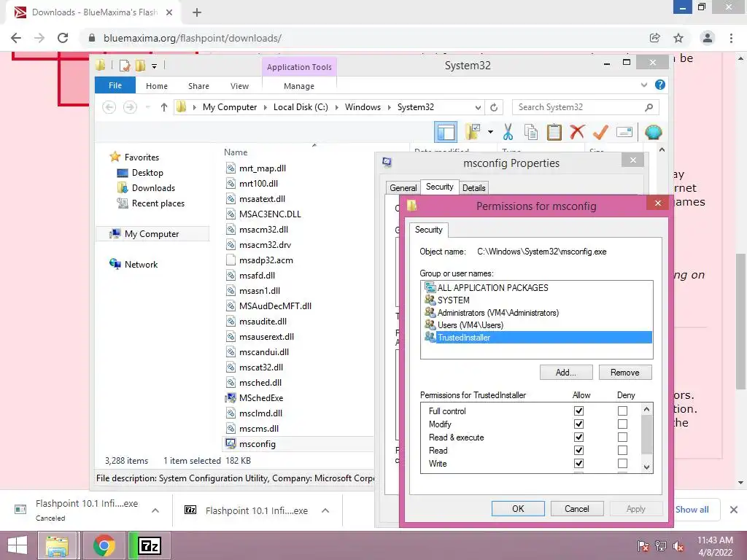The image size is (747, 560).
Task: Open Chrome from the taskbar
Action: pyautogui.click(x=104, y=545)
